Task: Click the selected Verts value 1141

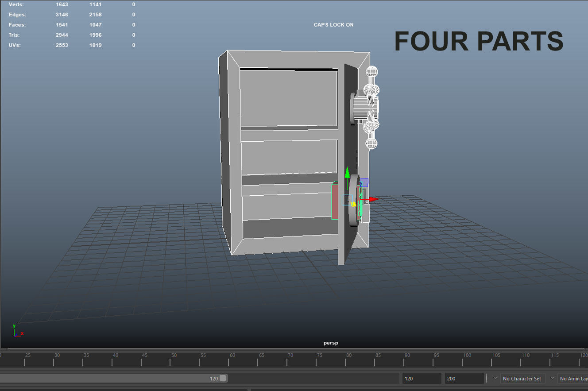Action: pyautogui.click(x=95, y=4)
